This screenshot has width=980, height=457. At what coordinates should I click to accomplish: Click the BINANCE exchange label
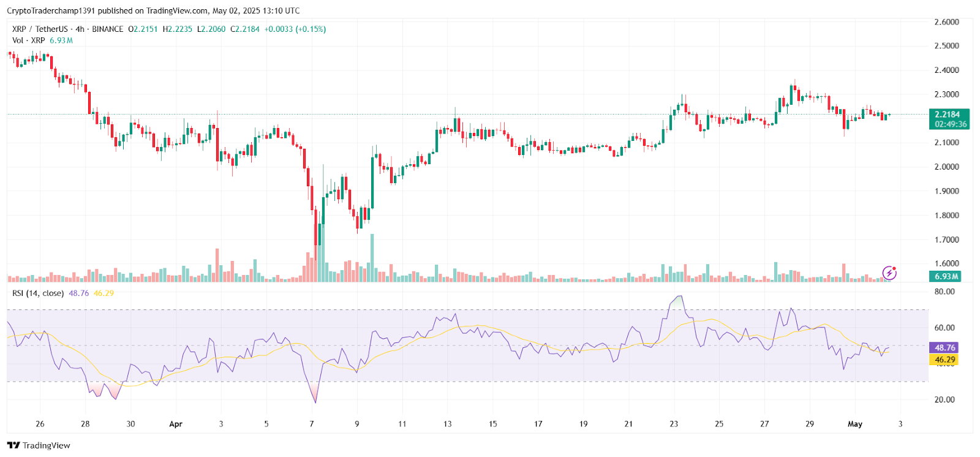coord(108,29)
